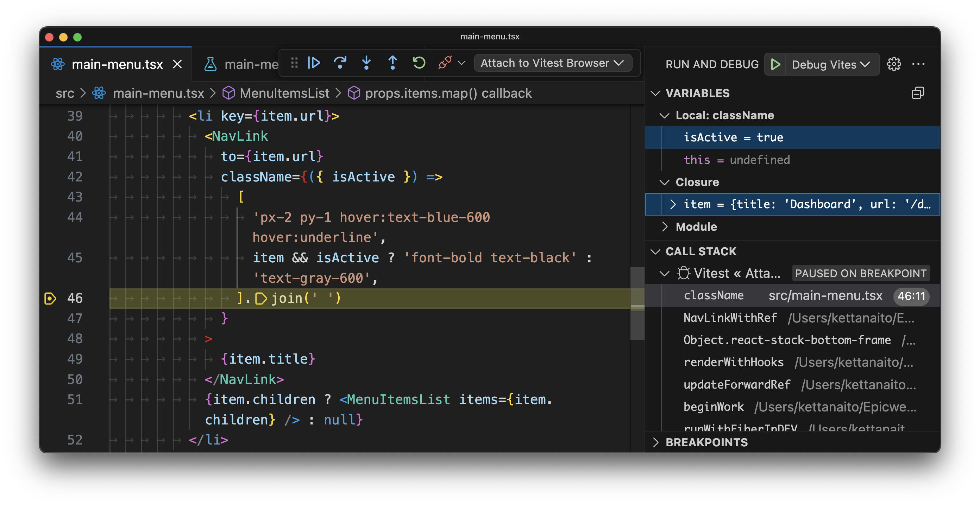Click MenuItemsList in the breadcrumb
This screenshot has width=980, height=505.
coord(284,93)
